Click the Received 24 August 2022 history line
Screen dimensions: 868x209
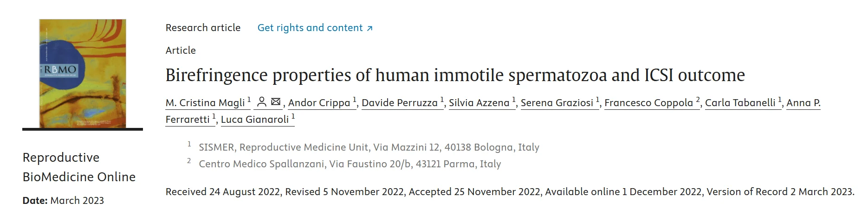510,191
